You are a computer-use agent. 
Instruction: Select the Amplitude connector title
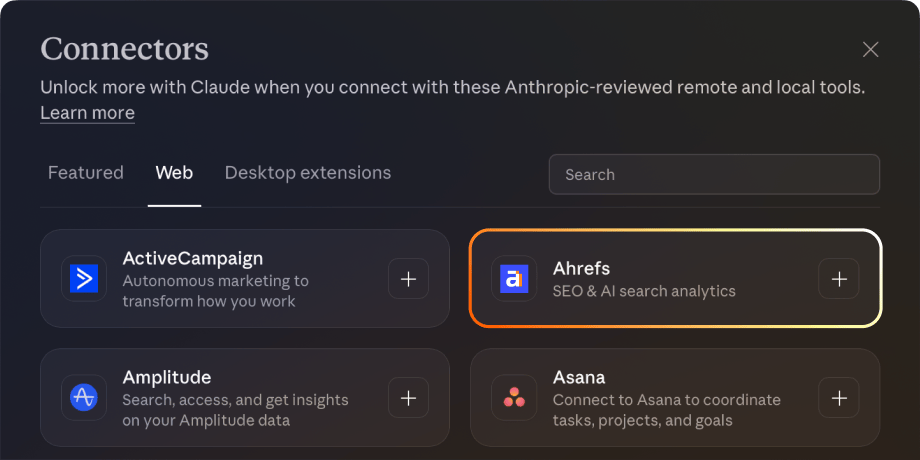[x=167, y=377]
